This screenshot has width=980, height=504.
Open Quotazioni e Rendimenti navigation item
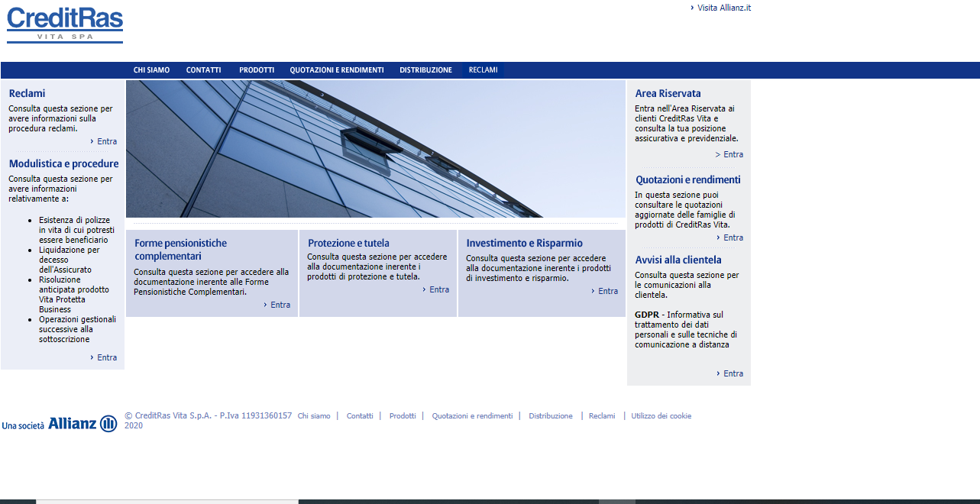click(336, 70)
